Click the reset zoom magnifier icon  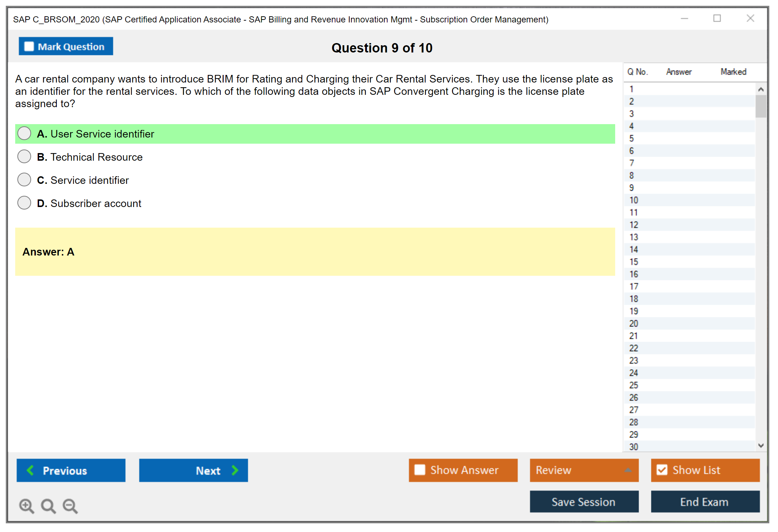coord(48,506)
